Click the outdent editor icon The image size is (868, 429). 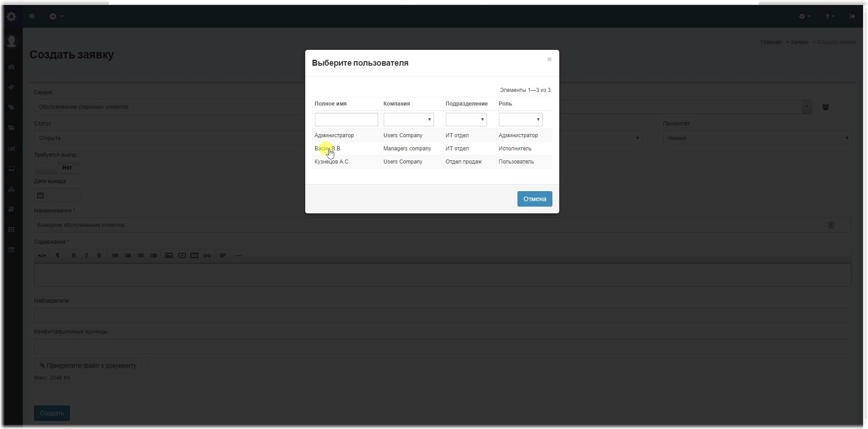141,255
